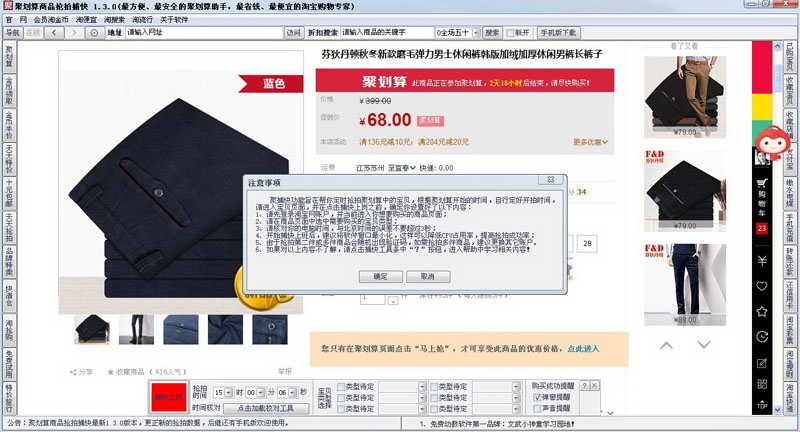Focus the 请输入商品的关键字 search field
This screenshot has width=800, height=432.
tap(387, 33)
